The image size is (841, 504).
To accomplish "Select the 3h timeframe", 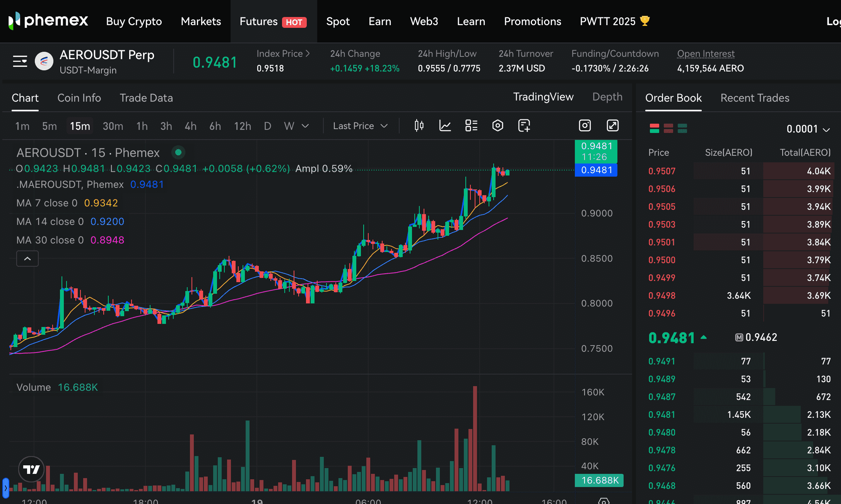I will point(166,126).
